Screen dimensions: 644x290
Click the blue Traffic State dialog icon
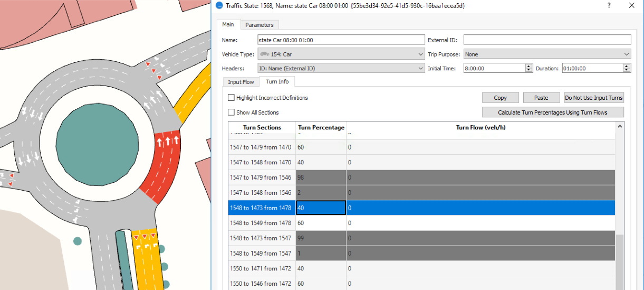pos(219,5)
